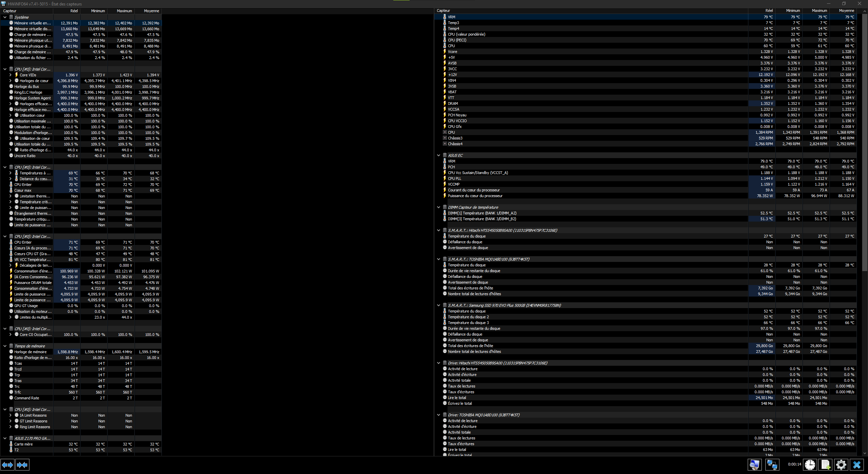Click the expand-layout arrows button at bottom left

point(7,465)
